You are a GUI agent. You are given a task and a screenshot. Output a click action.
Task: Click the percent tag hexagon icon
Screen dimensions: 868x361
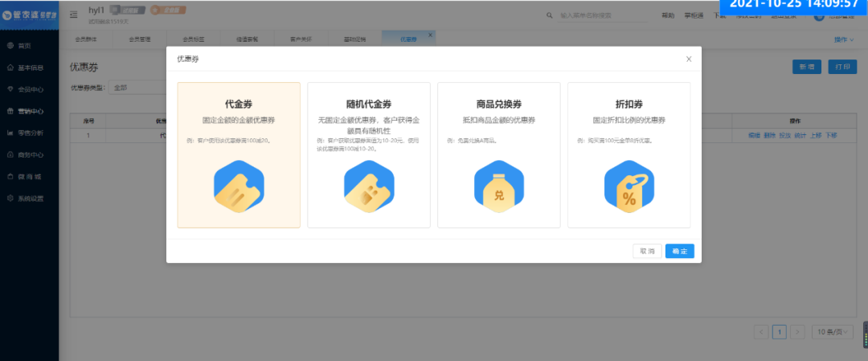pyautogui.click(x=628, y=186)
